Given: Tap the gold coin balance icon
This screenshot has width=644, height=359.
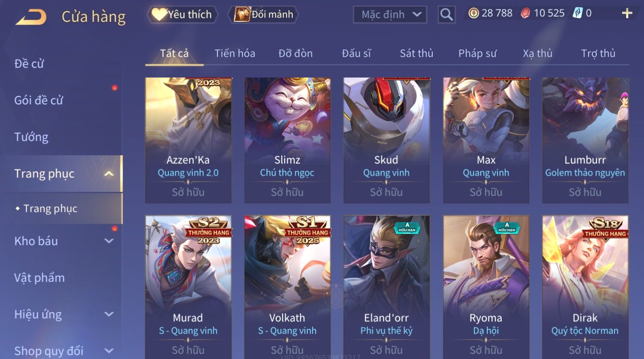Looking at the screenshot, I should (473, 14).
